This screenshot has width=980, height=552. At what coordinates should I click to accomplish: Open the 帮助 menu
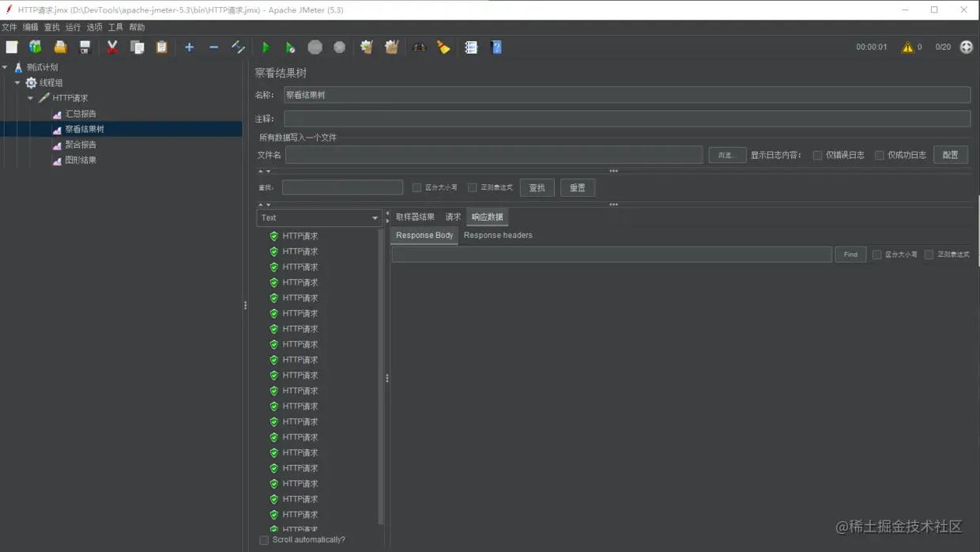[137, 27]
